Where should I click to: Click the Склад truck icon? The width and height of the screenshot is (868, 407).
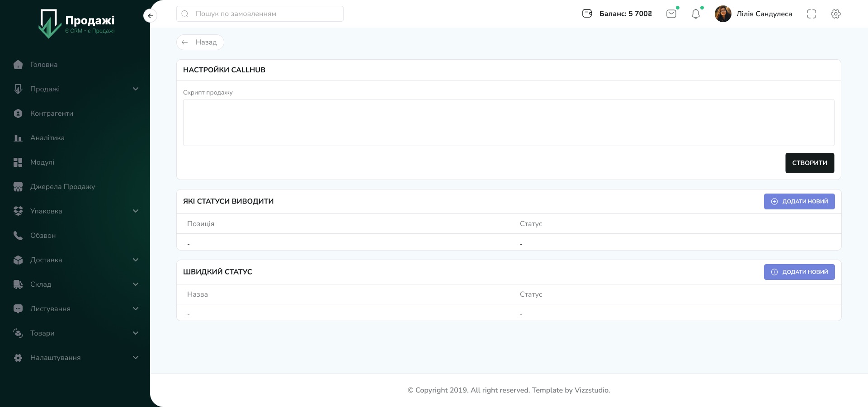tap(18, 284)
